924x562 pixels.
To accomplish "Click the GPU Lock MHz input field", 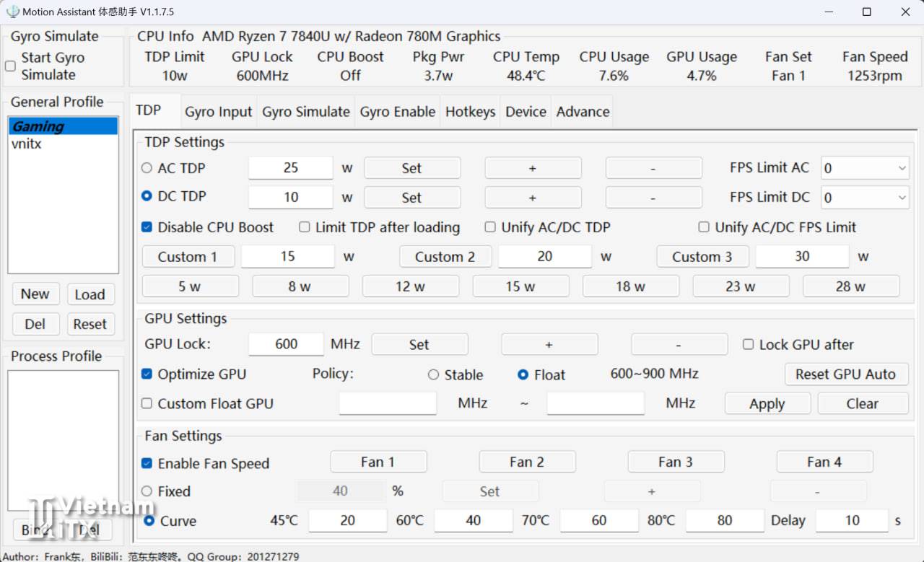I will click(x=286, y=344).
